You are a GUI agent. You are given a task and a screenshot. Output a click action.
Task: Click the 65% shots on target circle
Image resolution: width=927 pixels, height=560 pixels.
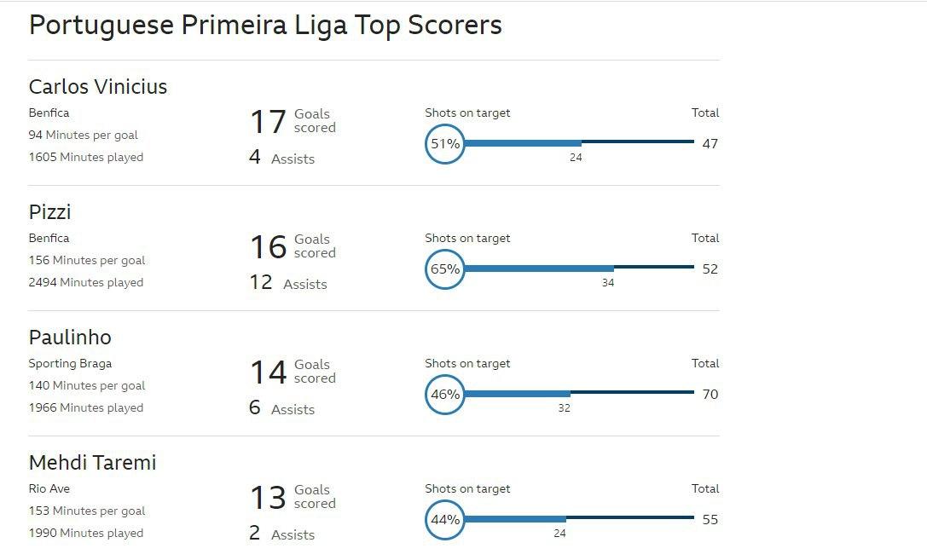click(x=444, y=268)
